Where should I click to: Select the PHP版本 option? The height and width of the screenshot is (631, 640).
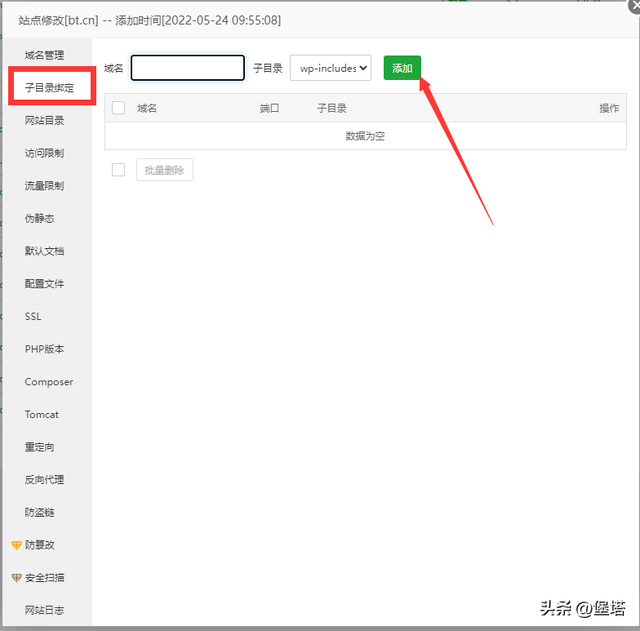[x=44, y=349]
